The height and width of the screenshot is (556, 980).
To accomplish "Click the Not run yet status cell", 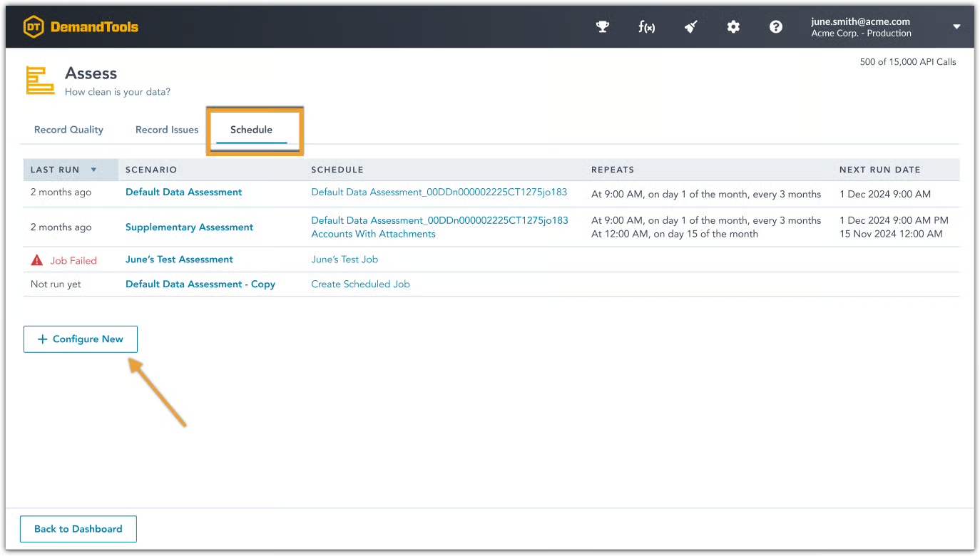I will [x=56, y=284].
